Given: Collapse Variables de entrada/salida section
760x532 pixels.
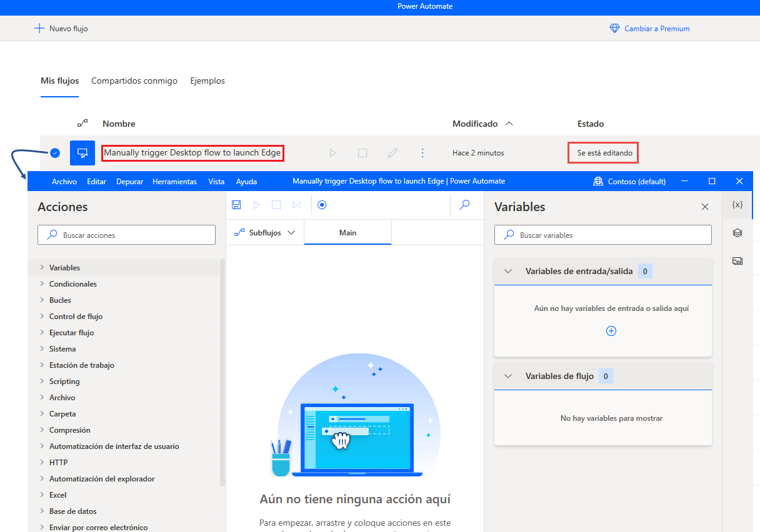Looking at the screenshot, I should 508,271.
